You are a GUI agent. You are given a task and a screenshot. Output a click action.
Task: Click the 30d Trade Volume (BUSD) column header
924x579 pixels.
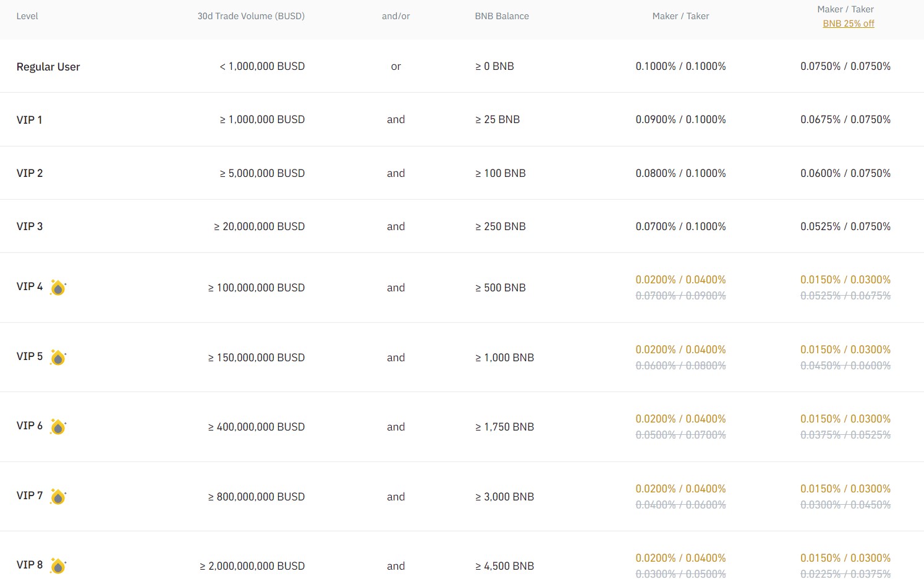coord(251,16)
